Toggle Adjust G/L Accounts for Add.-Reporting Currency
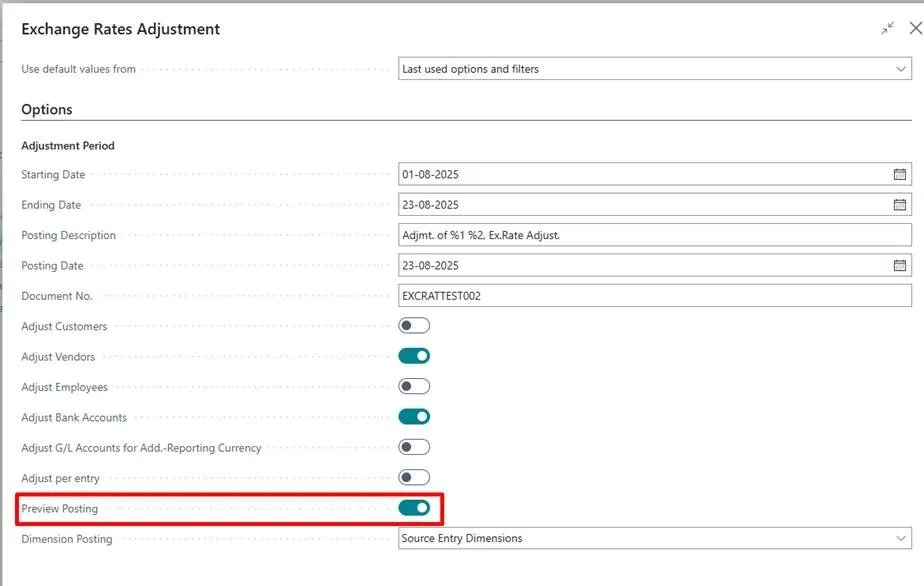Image resolution: width=924 pixels, height=586 pixels. [x=414, y=447]
